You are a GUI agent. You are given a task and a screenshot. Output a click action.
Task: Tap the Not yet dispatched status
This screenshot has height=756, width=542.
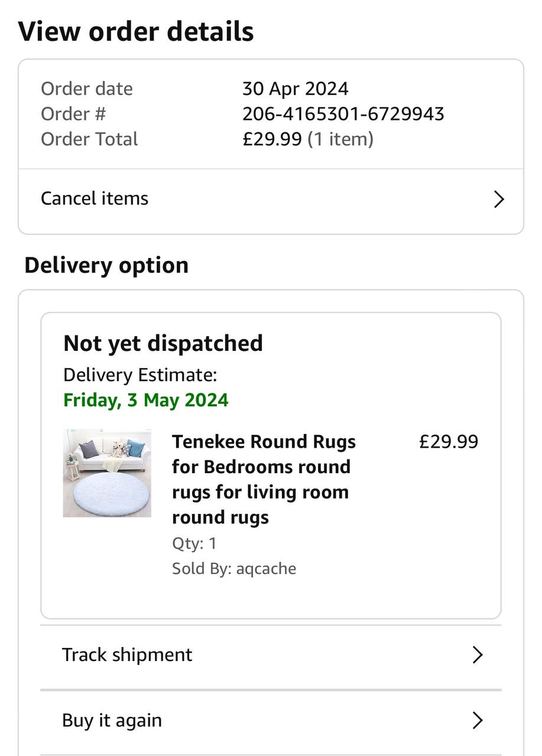point(163,343)
